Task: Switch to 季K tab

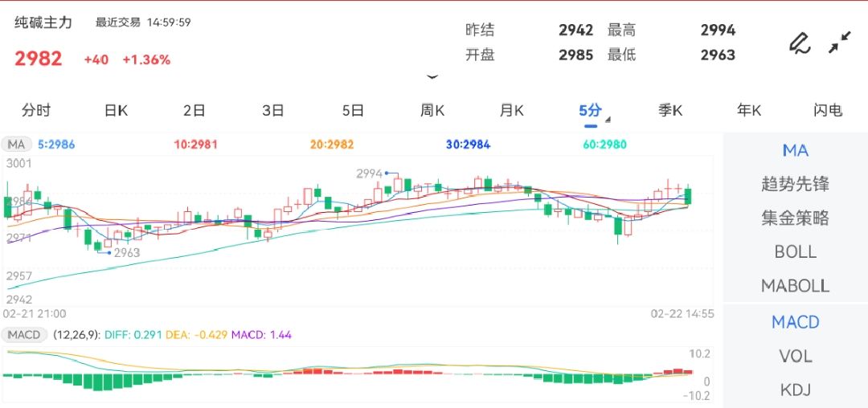Action: tap(669, 111)
